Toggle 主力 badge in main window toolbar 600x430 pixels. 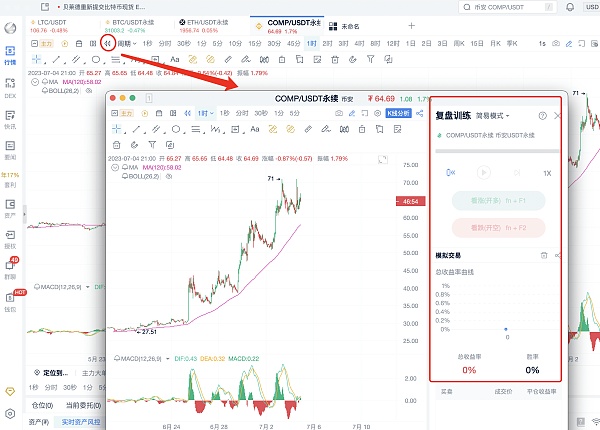click(46, 44)
